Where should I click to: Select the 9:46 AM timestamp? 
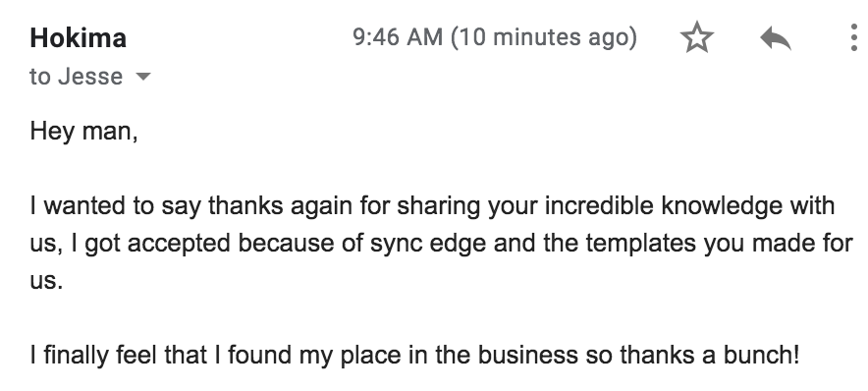tap(398, 37)
